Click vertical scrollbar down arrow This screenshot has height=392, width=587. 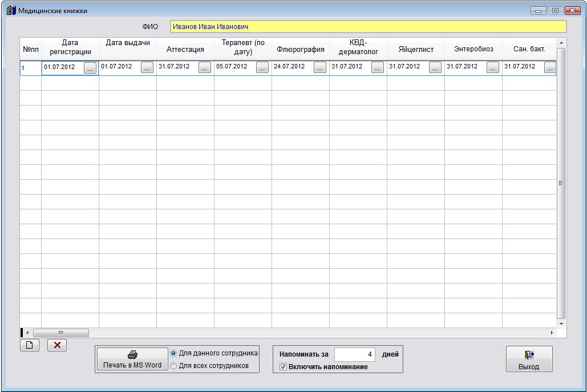561,324
